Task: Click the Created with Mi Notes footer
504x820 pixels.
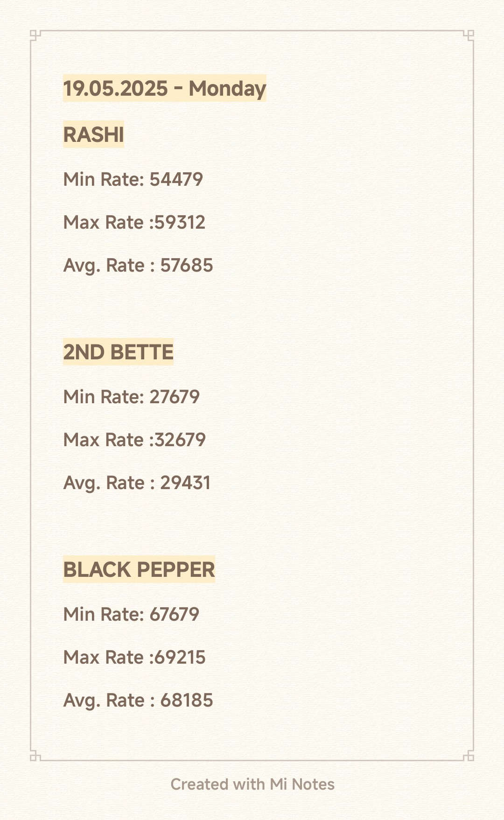Action: [x=252, y=784]
